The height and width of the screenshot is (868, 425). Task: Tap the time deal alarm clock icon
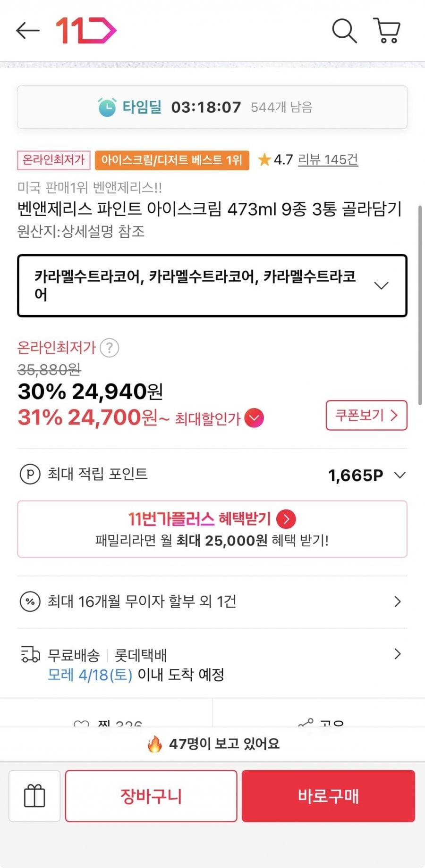[x=107, y=107]
